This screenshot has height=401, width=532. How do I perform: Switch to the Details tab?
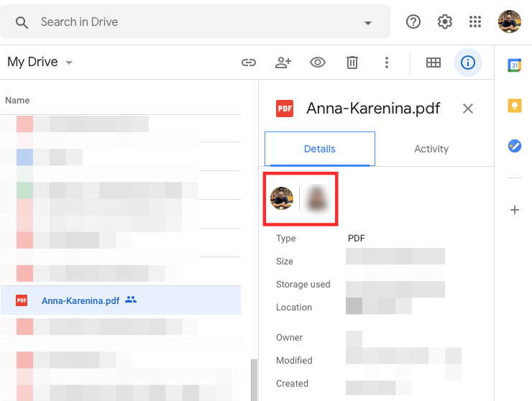coord(320,149)
